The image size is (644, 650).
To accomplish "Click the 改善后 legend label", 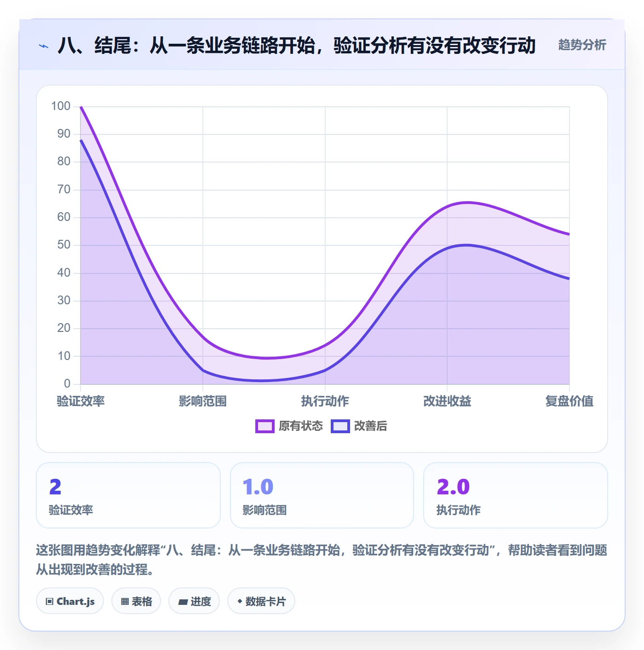I will tap(370, 426).
